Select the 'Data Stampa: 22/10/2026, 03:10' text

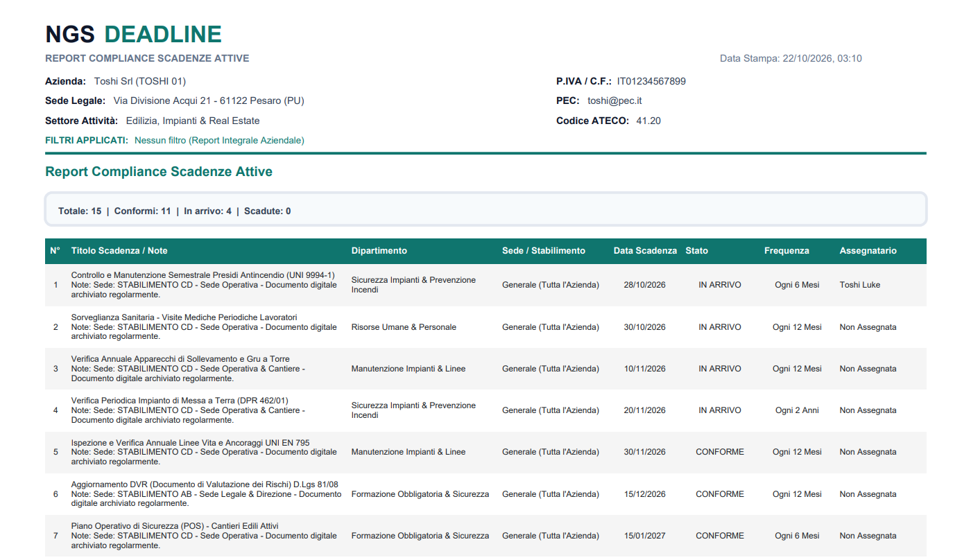(791, 58)
